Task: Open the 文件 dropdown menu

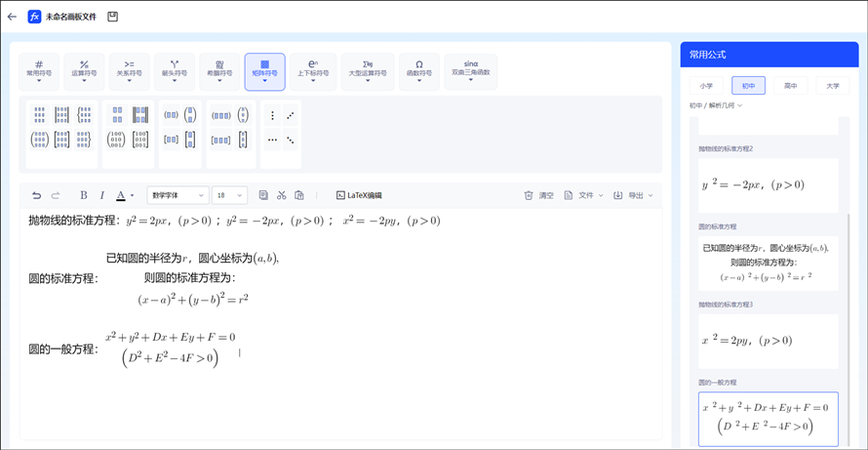Action: pyautogui.click(x=583, y=195)
